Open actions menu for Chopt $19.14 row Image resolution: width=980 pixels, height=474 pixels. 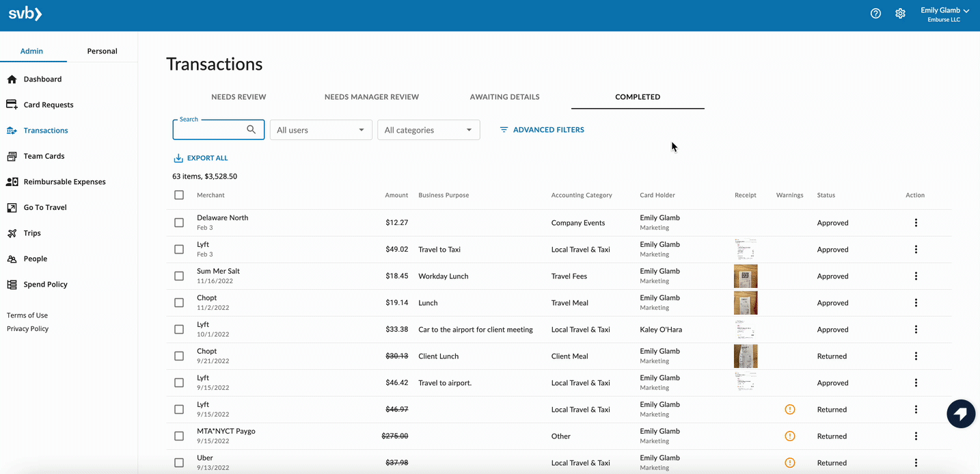pos(916,303)
